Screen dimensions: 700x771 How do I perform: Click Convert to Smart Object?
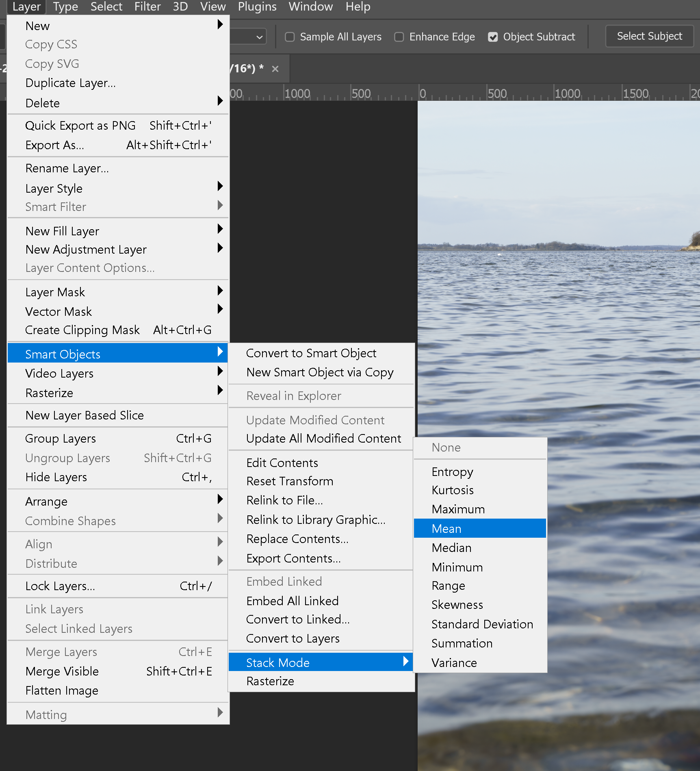point(311,353)
